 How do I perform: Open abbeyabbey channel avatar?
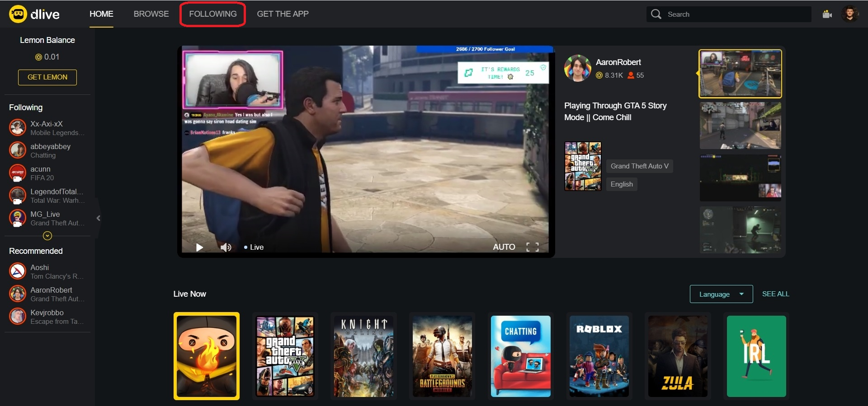tap(18, 150)
